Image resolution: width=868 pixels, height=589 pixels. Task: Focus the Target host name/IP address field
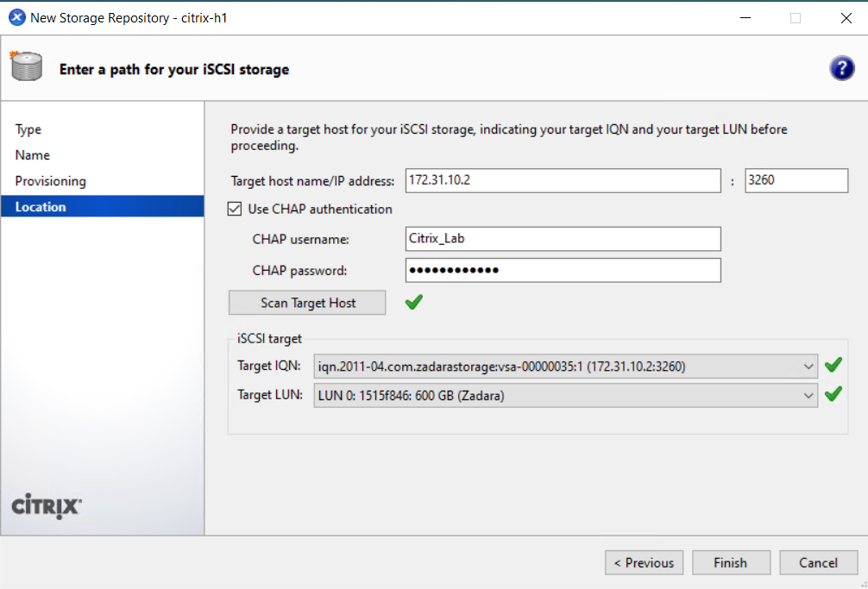[x=563, y=180]
